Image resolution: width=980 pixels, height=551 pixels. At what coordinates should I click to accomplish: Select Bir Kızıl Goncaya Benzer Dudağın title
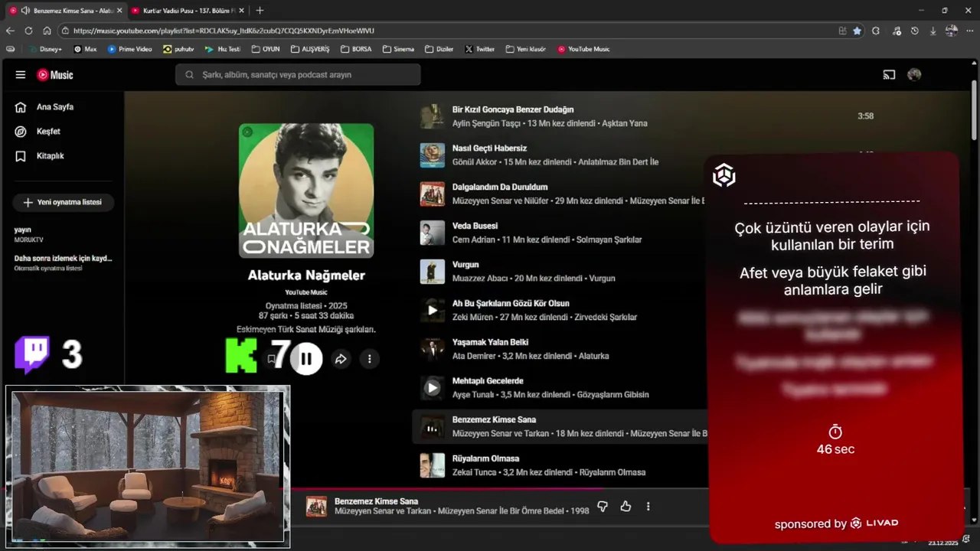[513, 109]
